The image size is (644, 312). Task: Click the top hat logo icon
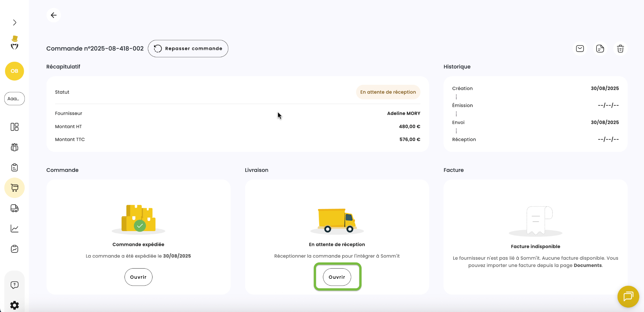coord(14,43)
